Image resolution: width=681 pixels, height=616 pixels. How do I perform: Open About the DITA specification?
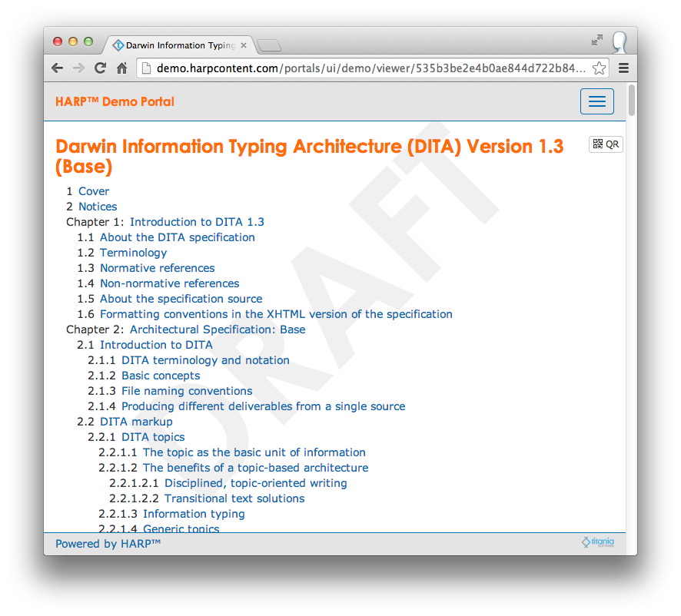(x=178, y=237)
